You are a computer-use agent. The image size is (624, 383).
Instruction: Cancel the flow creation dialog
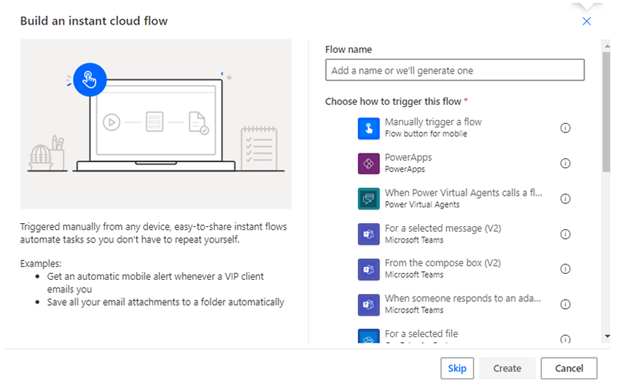click(569, 368)
